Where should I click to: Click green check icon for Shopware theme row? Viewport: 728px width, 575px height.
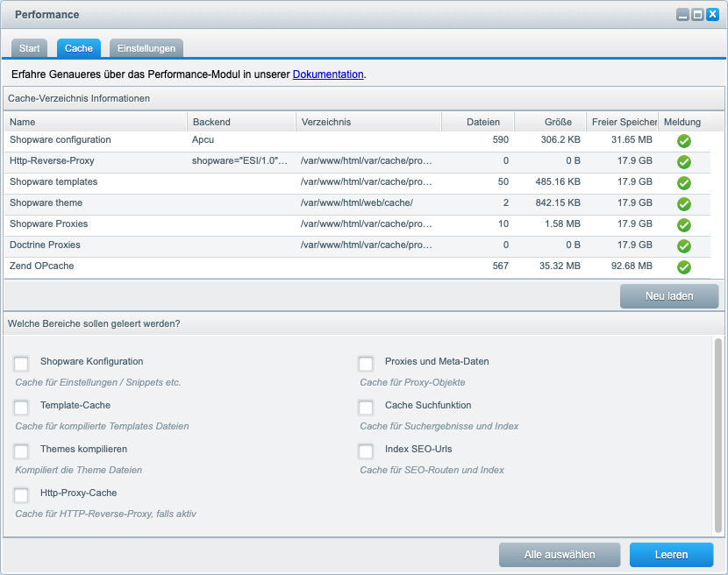pos(684,203)
